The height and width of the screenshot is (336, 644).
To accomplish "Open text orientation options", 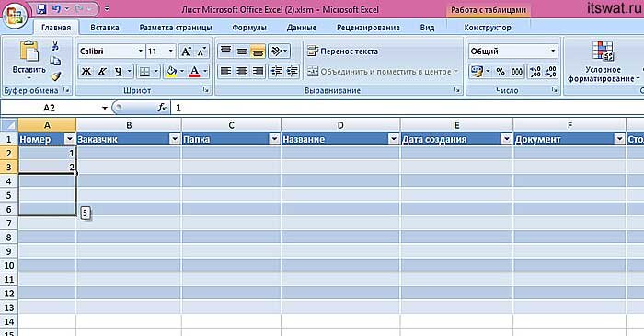I will pos(280,52).
